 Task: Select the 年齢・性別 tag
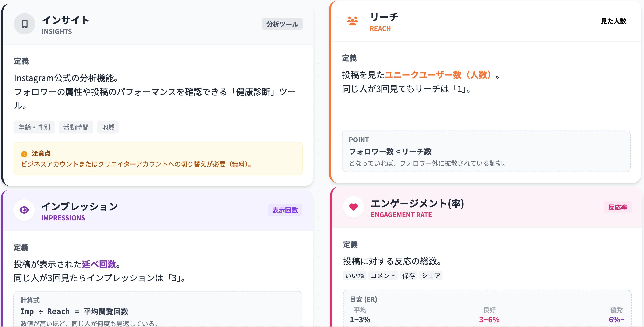[x=34, y=127]
